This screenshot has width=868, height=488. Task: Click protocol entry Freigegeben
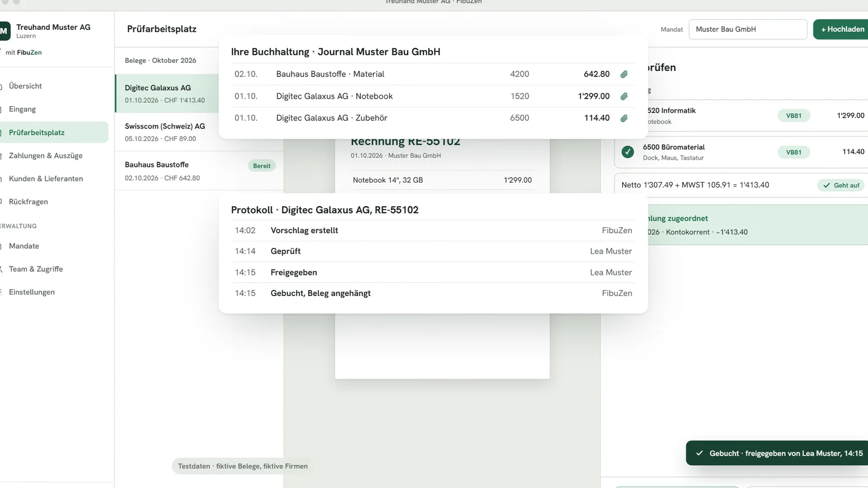(x=433, y=273)
